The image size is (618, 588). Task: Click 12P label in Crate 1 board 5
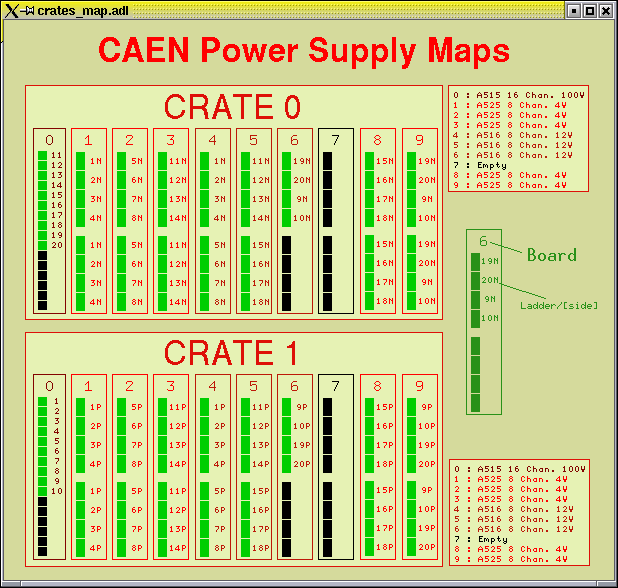261,426
